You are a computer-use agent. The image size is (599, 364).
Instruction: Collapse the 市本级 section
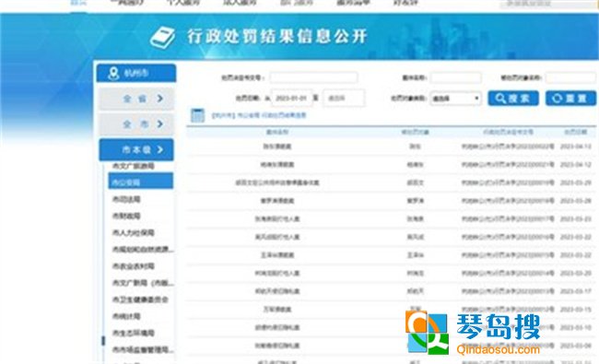pyautogui.click(x=136, y=149)
